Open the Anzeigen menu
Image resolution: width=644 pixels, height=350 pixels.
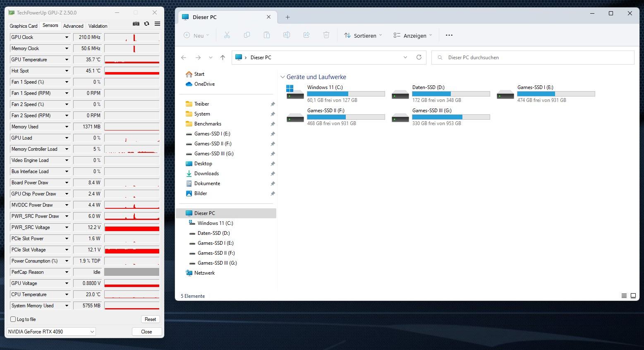click(412, 35)
